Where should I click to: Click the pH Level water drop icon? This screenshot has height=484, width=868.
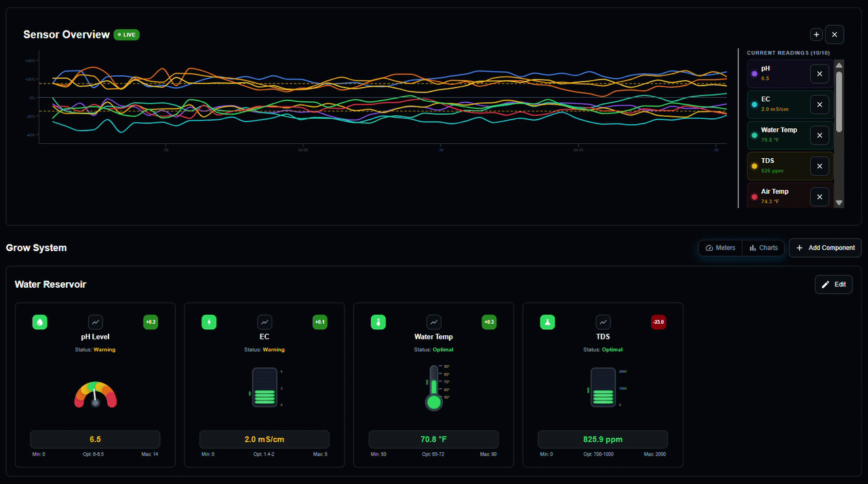(x=40, y=322)
